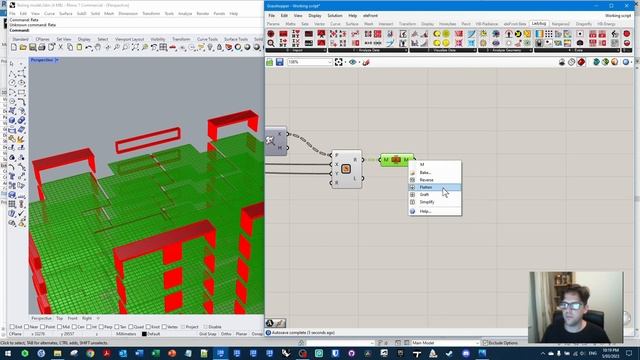Open the Solution menu in Grasshopper
This screenshot has height=360, width=640.
(x=335, y=16)
